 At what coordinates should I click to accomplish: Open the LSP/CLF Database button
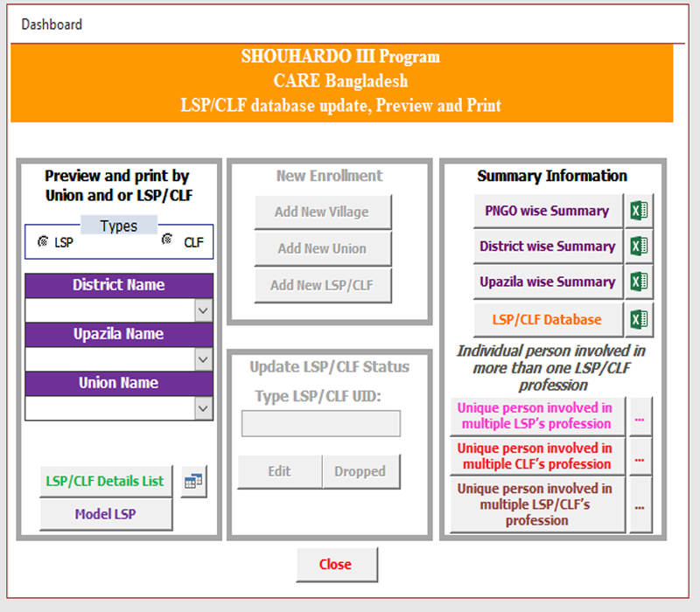click(x=548, y=320)
